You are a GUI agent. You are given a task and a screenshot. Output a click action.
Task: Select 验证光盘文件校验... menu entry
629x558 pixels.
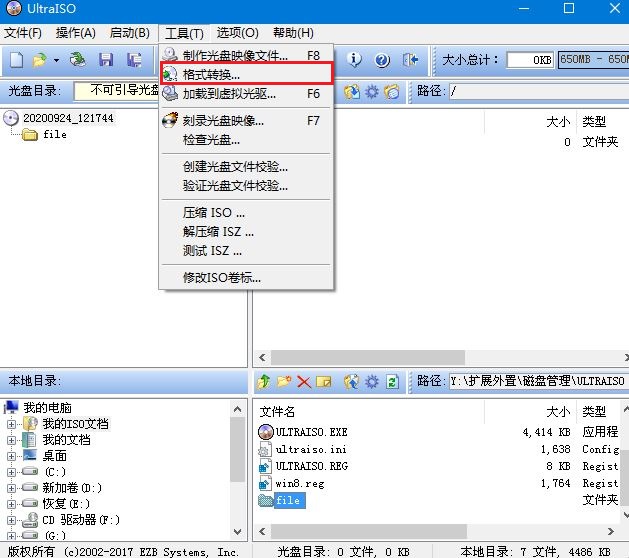click(x=246, y=186)
